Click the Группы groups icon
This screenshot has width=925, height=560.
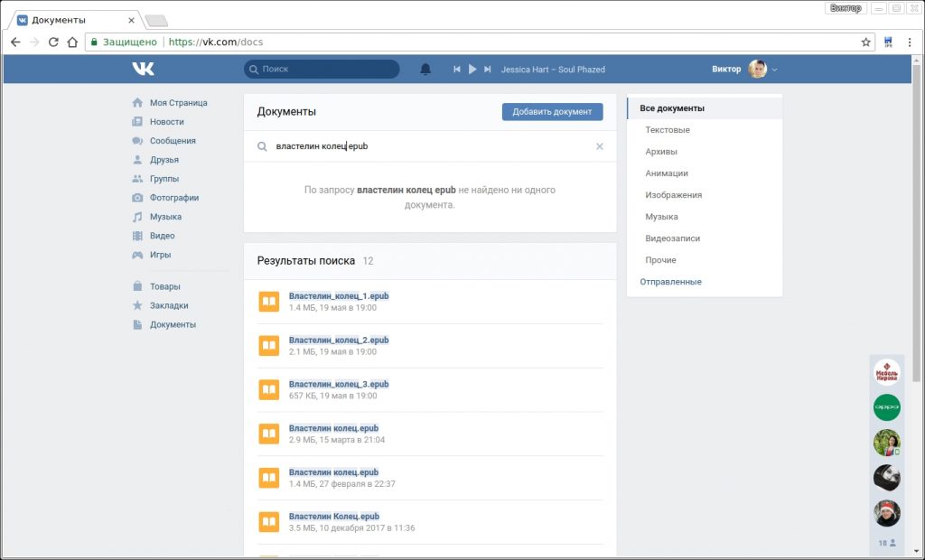tap(137, 178)
